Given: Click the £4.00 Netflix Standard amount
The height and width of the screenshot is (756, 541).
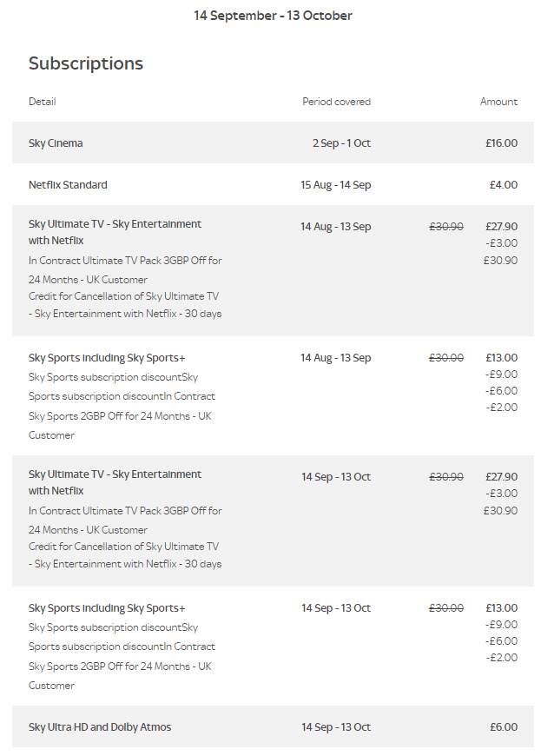Looking at the screenshot, I should tap(504, 185).
